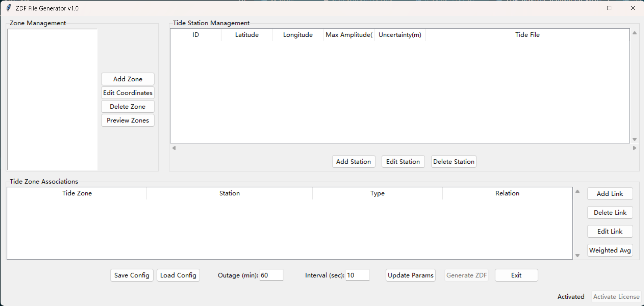Image resolution: width=644 pixels, height=306 pixels.
Task: Preview Zones on the map
Action: 128,120
